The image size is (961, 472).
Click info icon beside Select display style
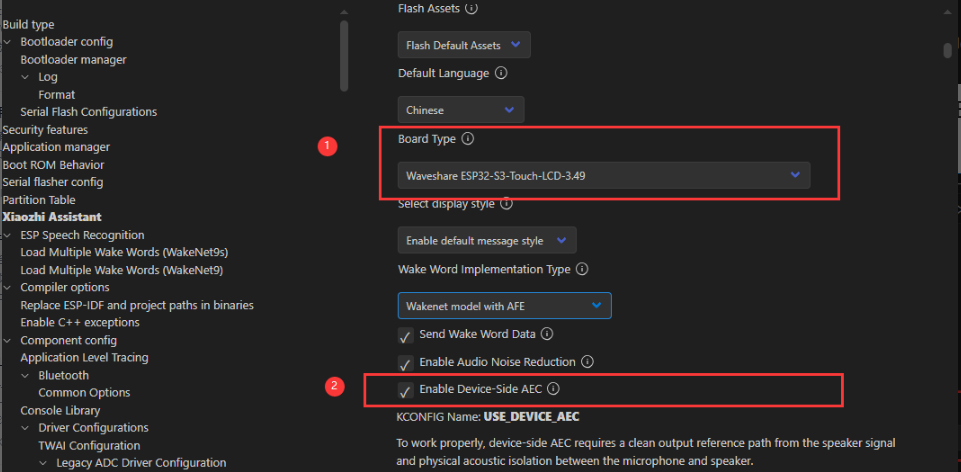tap(505, 204)
